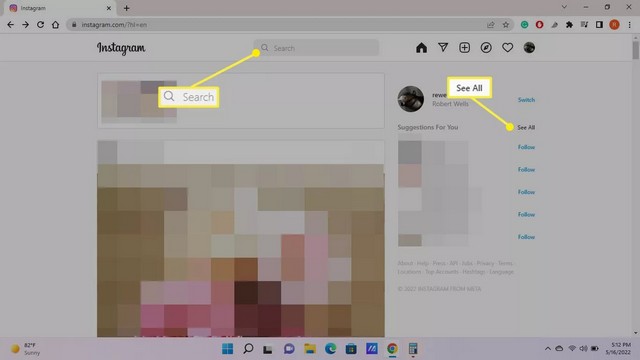This screenshot has height=360, width=640.
Task: Open the Top Accounts footer link
Action: pyautogui.click(x=442, y=272)
